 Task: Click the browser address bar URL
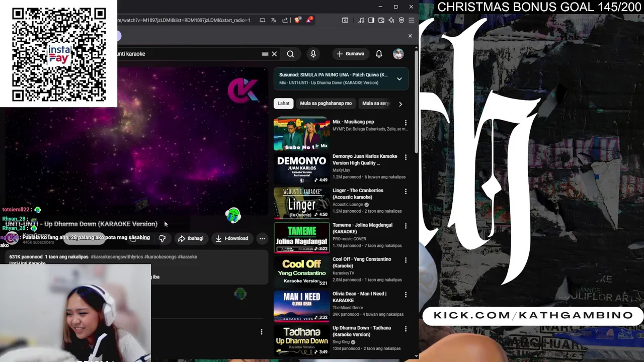pyautogui.click(x=184, y=20)
